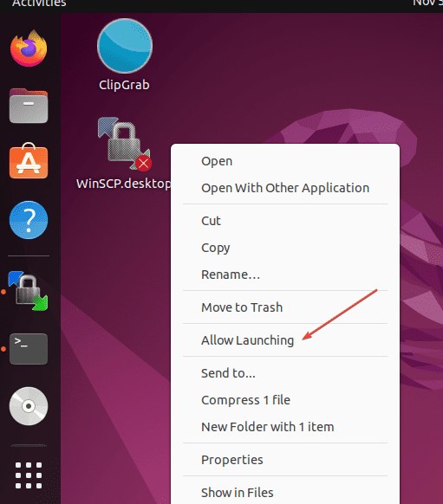Click the WinSCP icon in the dock

click(x=28, y=291)
